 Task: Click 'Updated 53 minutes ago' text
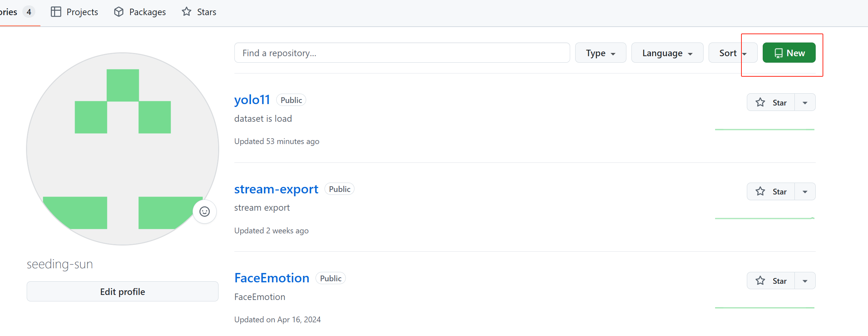(277, 142)
